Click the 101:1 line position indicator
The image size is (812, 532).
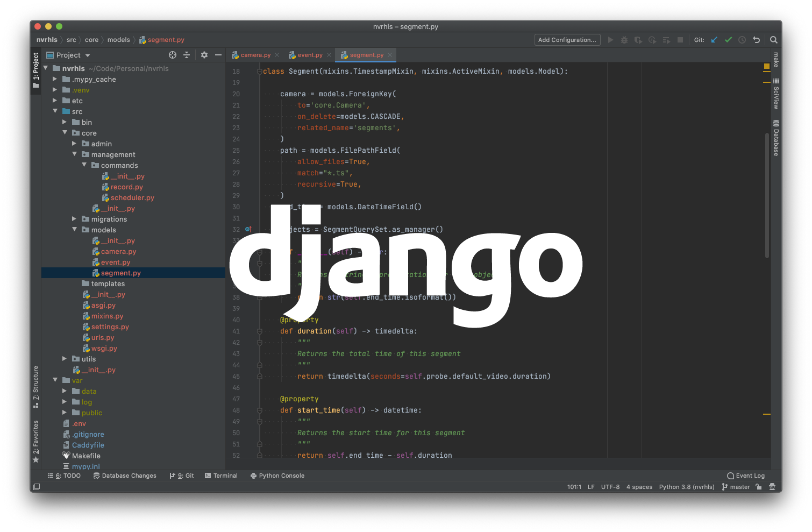click(x=574, y=487)
